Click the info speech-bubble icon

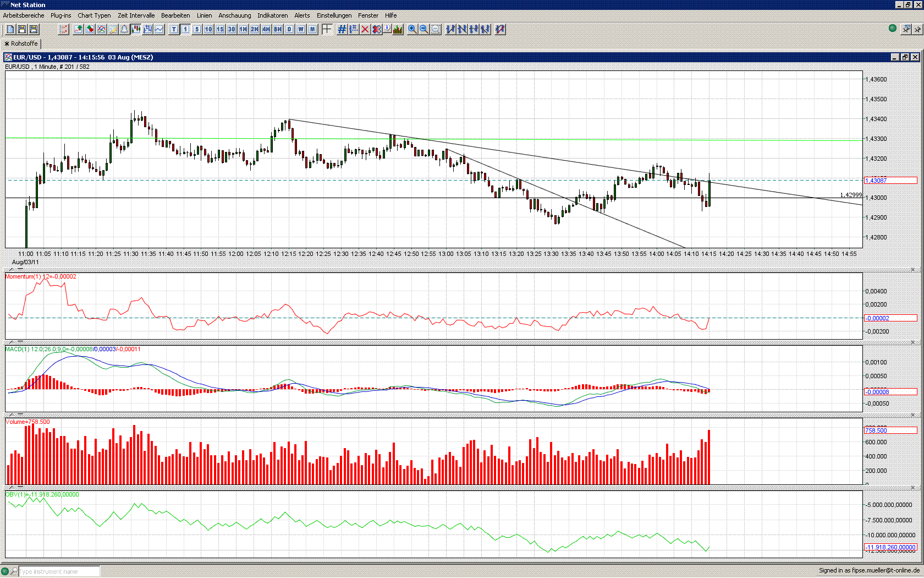coord(388,29)
